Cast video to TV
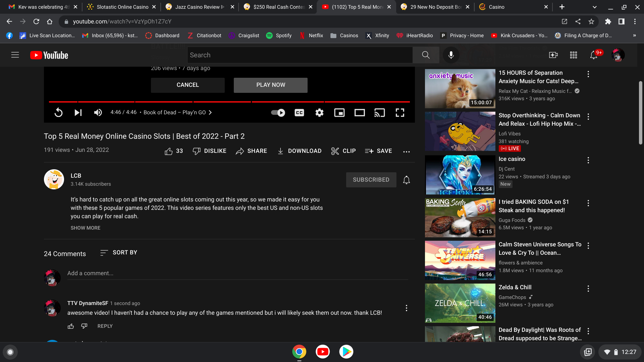Image resolution: width=644 pixels, height=362 pixels. 380,113
